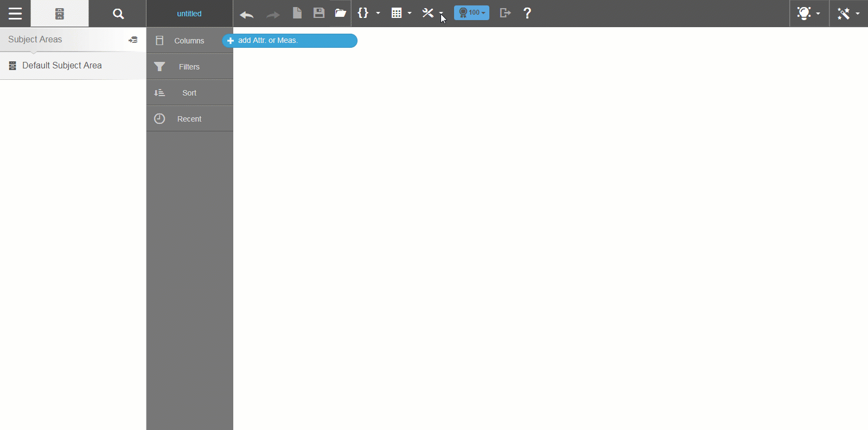Open the search tab with magnifier icon

point(118,14)
